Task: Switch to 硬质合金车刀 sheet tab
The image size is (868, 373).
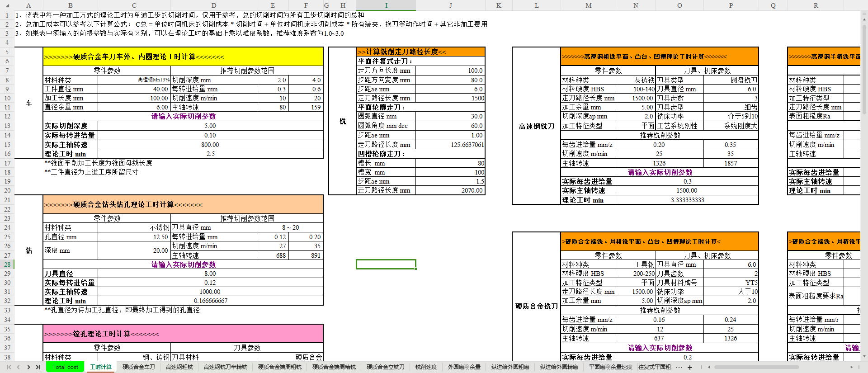Action: pyautogui.click(x=139, y=367)
